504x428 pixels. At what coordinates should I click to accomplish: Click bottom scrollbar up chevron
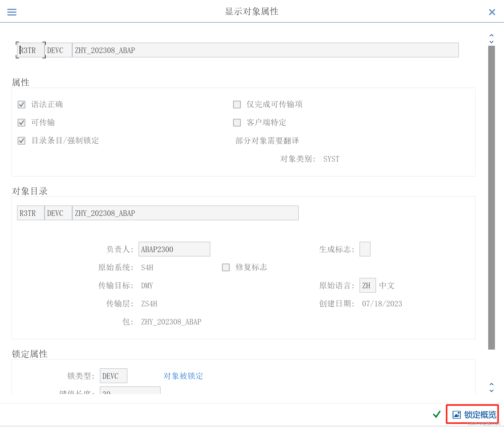click(491, 384)
